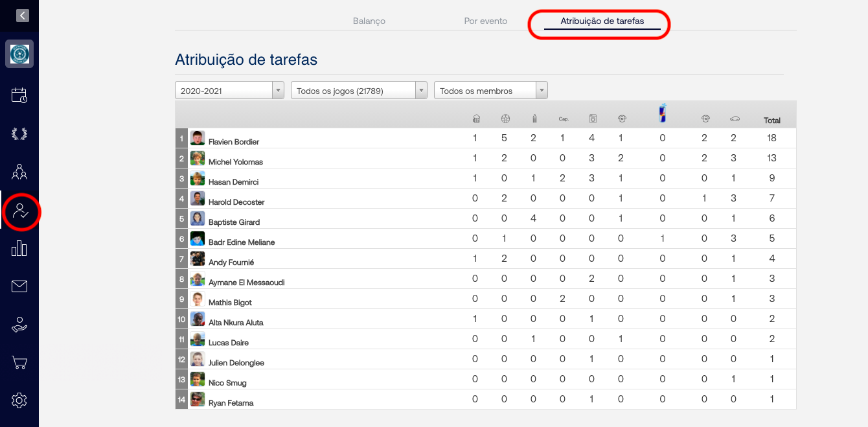Collapse the sidebar with the back arrow
Viewport: 868px width, 427px height.
(23, 15)
